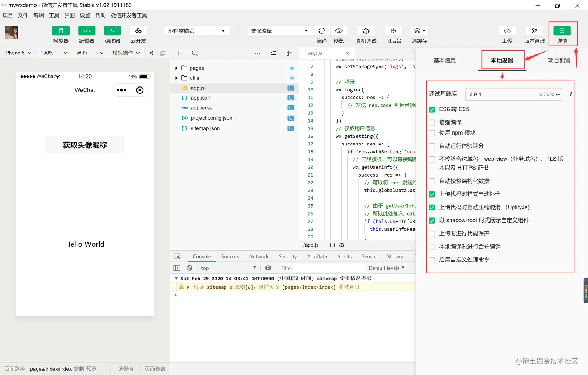Uncheck 上传代码时自动压缩混淆 checkbox
The image size is (588, 375).
pyautogui.click(x=432, y=207)
